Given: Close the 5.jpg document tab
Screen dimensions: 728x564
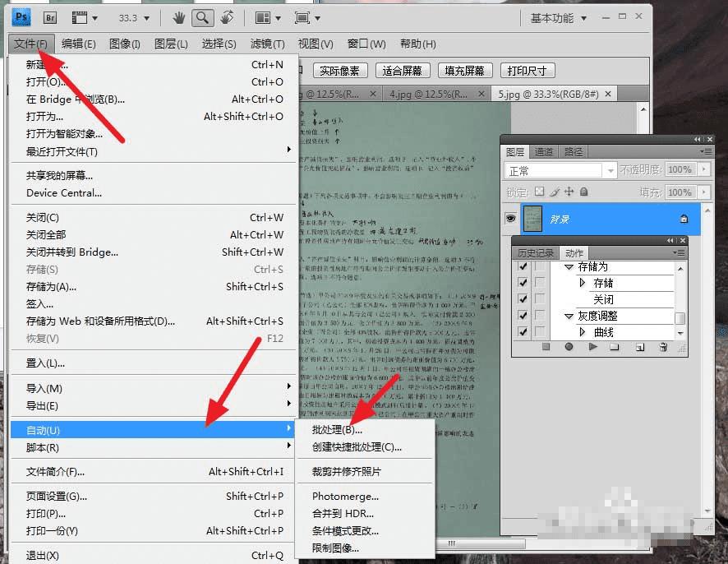Looking at the screenshot, I should 608,95.
